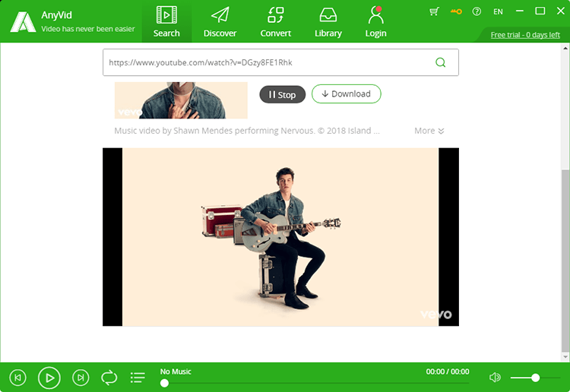Screen dimensions: 570x392
Task: Open the Free trial days left link
Action: (x=525, y=35)
